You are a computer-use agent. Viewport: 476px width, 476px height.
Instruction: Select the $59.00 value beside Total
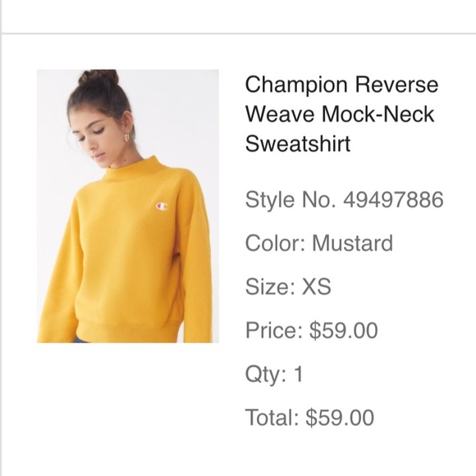click(x=340, y=418)
